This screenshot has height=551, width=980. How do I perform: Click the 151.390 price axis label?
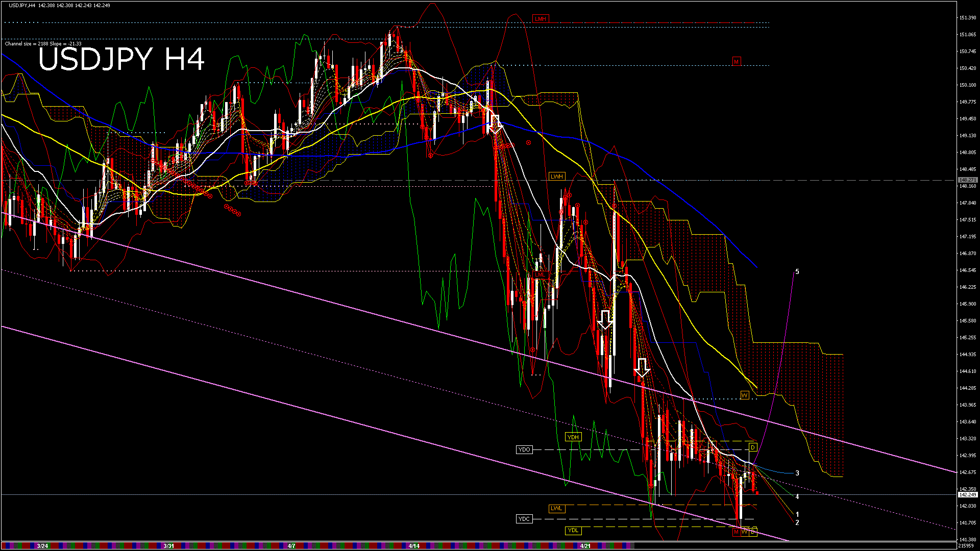click(x=967, y=18)
